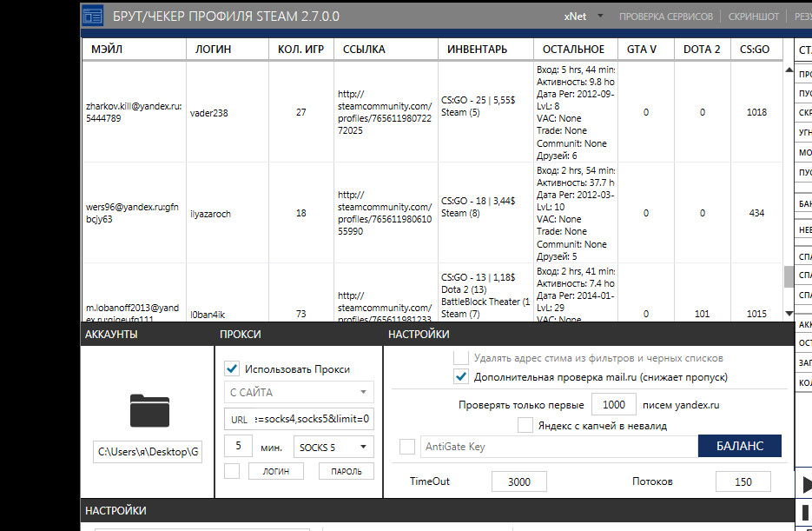Click the 1000 letters count field
Screen dimensions: 812x531
click(614, 405)
